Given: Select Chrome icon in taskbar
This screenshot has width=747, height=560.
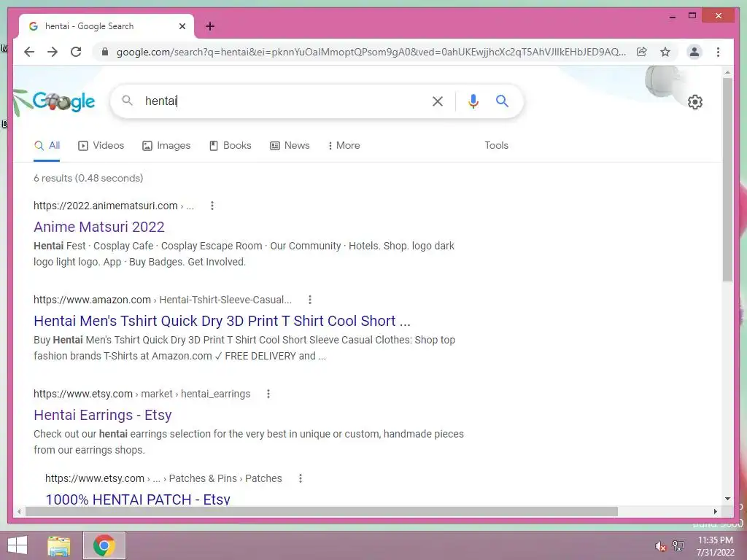Looking at the screenshot, I should [x=104, y=545].
